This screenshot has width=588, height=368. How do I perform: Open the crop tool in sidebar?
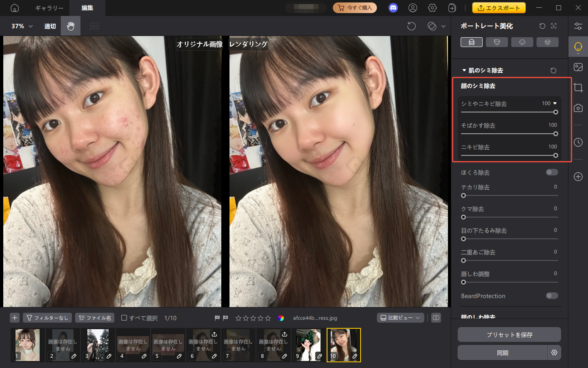(578, 88)
